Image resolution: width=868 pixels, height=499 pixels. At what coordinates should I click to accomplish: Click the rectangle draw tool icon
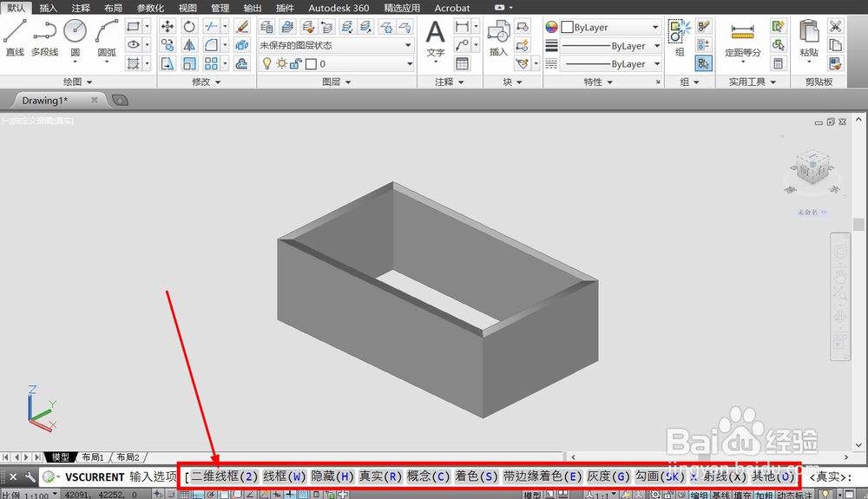tap(133, 26)
